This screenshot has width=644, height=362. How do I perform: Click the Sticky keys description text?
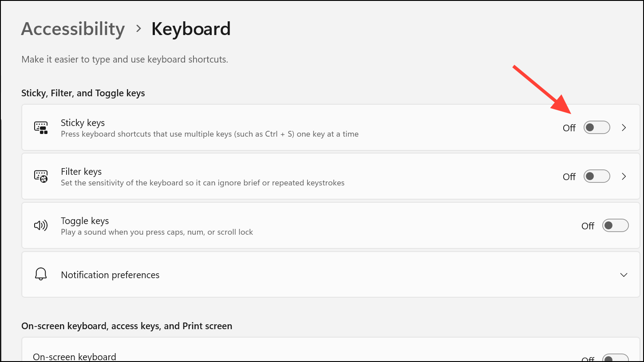tap(209, 134)
